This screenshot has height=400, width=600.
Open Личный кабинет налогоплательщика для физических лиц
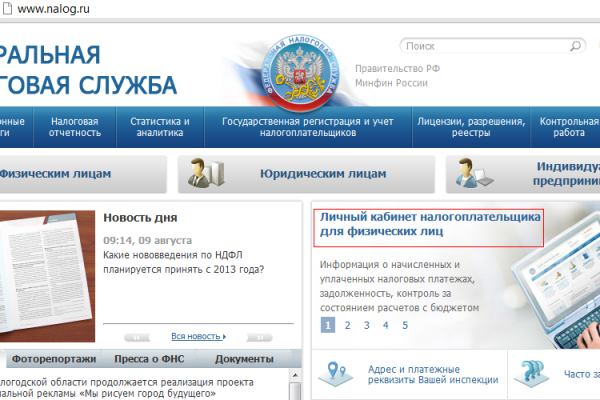pos(430,224)
